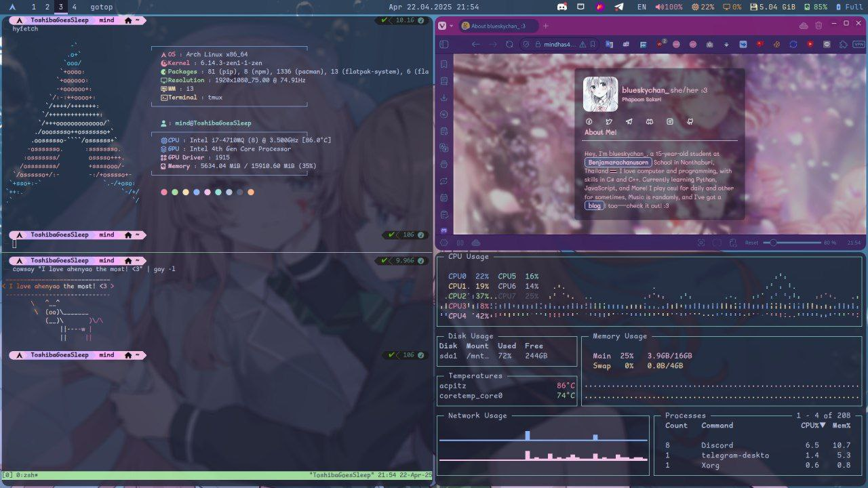The width and height of the screenshot is (868, 488).
Task: Switch to workspace 2 in top bar
Action: click(x=47, y=7)
